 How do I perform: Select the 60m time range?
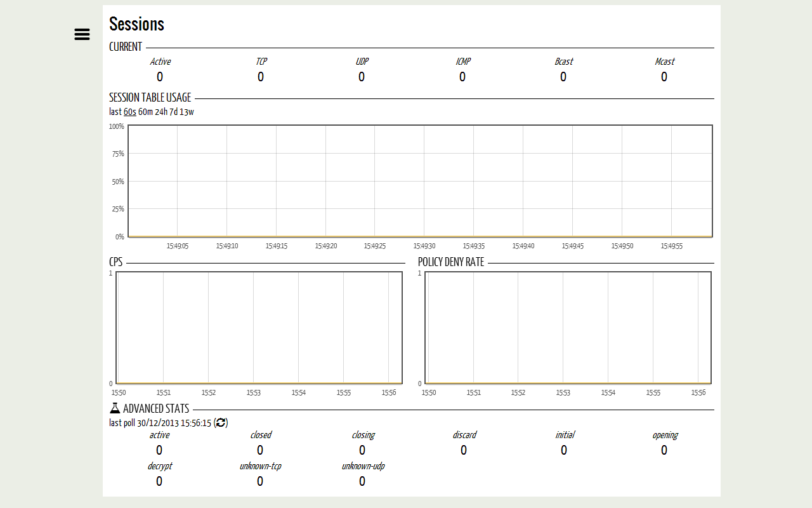click(x=145, y=112)
